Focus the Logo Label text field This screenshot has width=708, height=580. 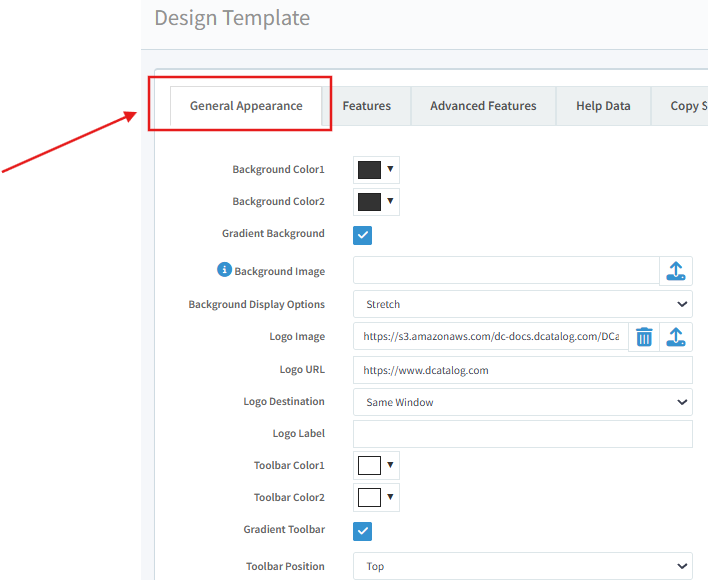[522, 434]
